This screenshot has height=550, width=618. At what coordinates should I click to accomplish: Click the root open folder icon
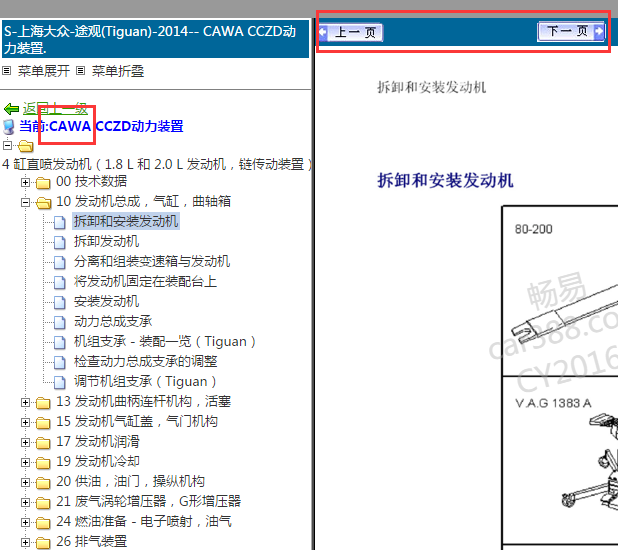coord(26,146)
